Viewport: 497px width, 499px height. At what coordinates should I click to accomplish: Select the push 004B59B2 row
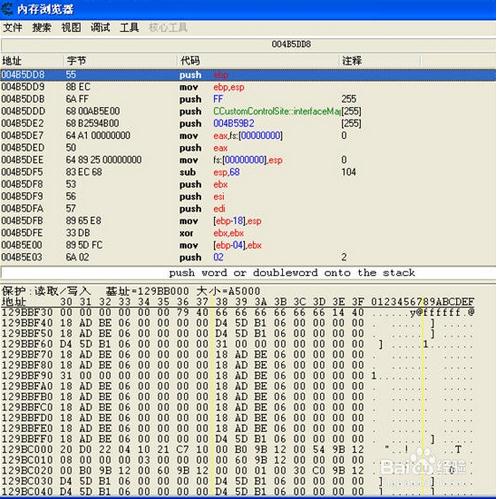click(248, 124)
